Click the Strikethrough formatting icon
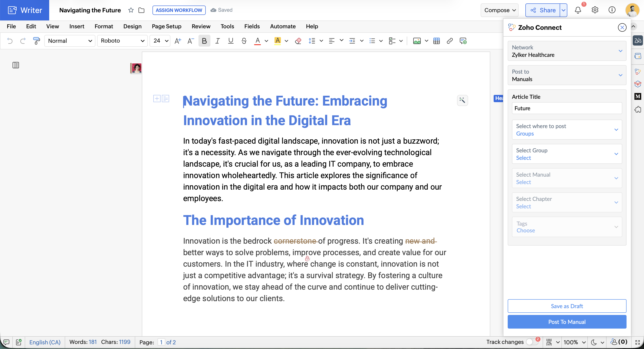The image size is (644, 349). (244, 41)
